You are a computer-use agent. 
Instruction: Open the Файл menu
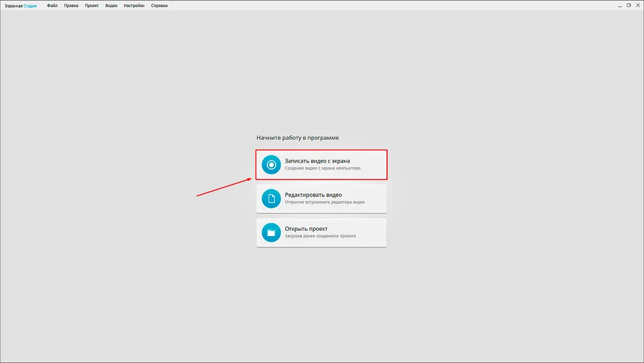52,6
